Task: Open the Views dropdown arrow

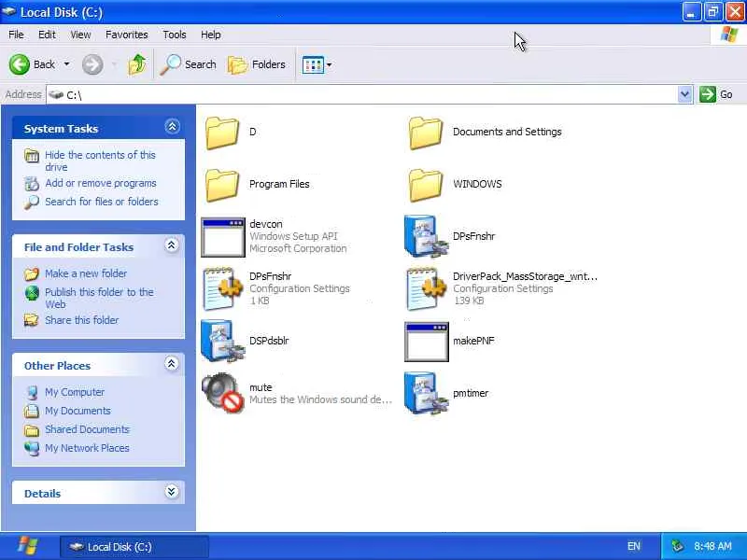Action: pos(330,64)
